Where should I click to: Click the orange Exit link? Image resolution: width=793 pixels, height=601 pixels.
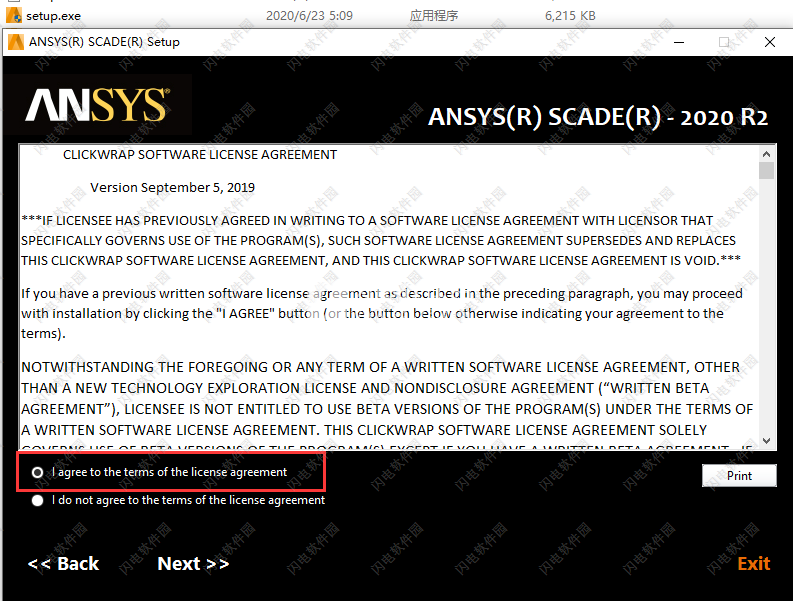pos(754,564)
